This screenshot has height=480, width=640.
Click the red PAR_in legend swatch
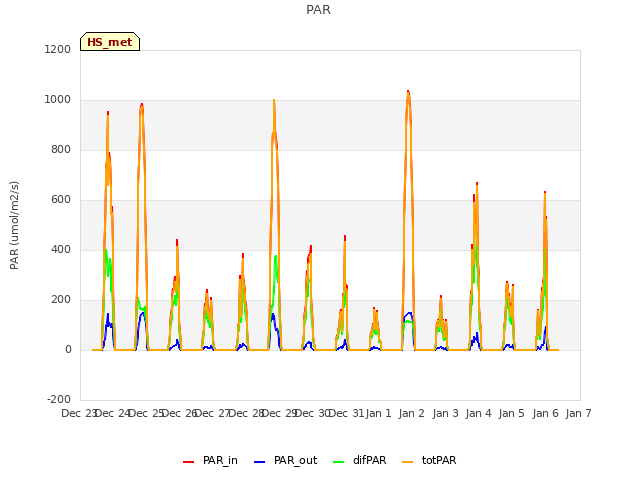pos(189,462)
